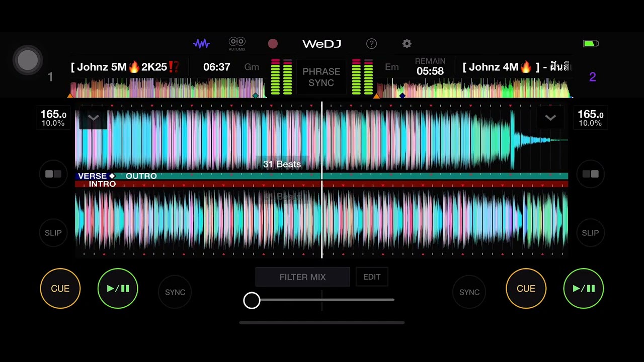Tap deck 1 upper scrolling waveform

click(321, 139)
